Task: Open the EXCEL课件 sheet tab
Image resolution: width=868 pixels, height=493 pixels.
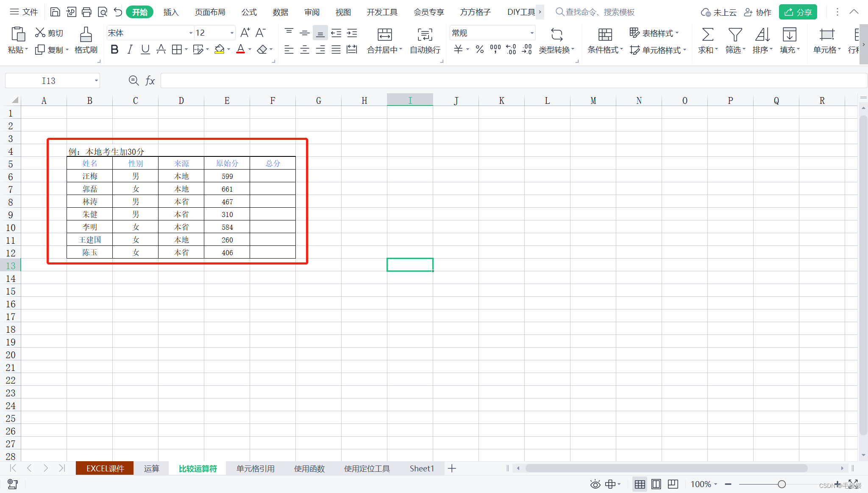Action: pyautogui.click(x=105, y=468)
